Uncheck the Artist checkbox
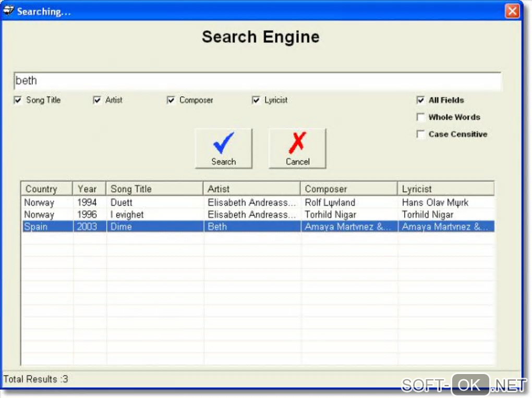532x398 pixels. click(97, 100)
